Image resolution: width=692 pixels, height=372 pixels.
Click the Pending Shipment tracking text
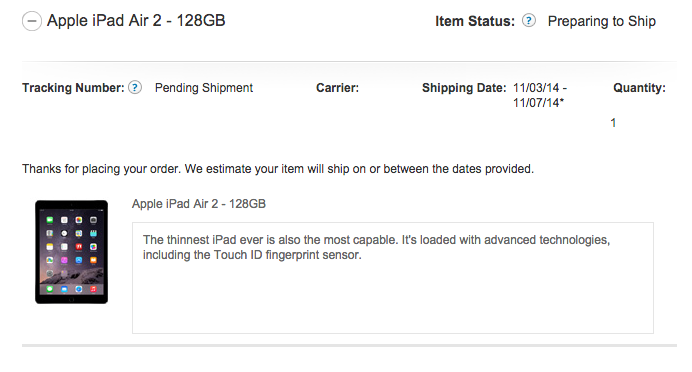coord(204,88)
